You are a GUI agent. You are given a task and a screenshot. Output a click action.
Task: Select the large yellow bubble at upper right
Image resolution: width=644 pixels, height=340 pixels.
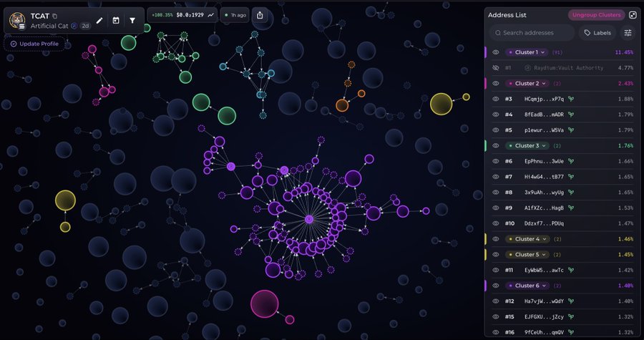tap(441, 104)
